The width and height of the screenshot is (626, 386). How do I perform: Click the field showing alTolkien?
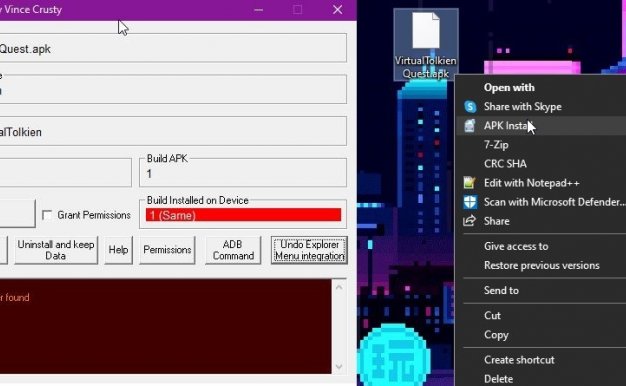coord(172,131)
